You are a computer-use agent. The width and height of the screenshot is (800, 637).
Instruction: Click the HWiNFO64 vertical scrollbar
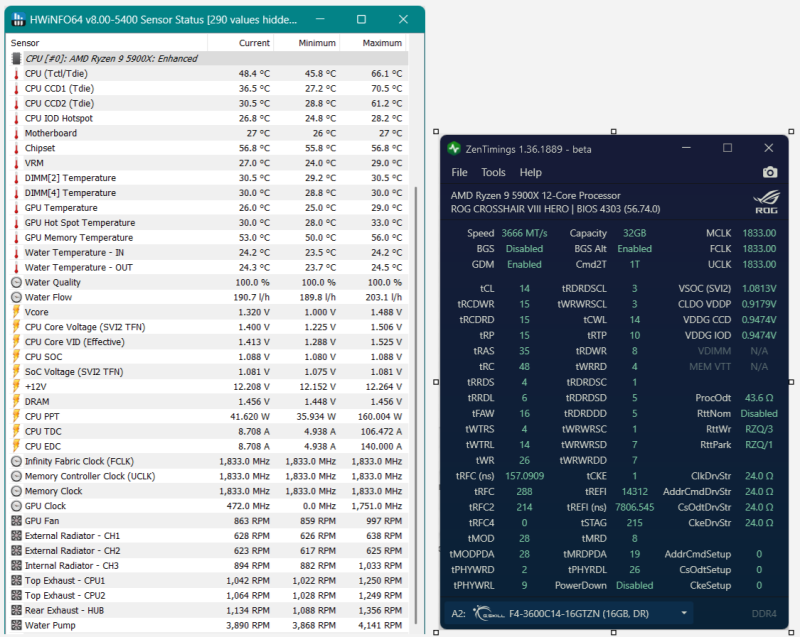(x=416, y=405)
